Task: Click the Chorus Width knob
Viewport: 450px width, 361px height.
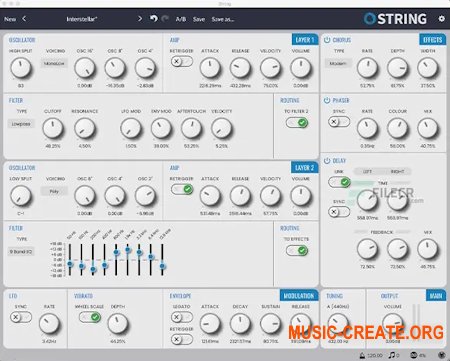Action: coord(428,68)
